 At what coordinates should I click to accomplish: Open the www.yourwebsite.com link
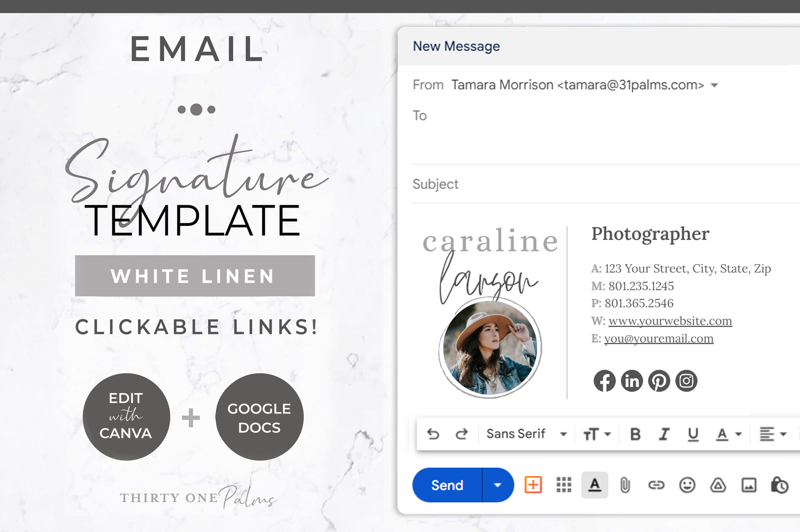coord(670,321)
